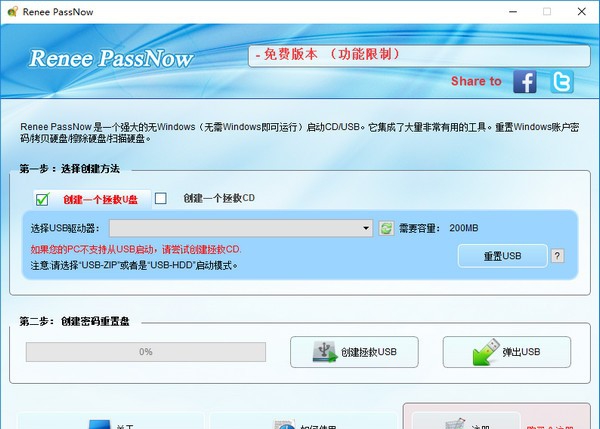Click the 第一步：选择创建方法 heading
The image size is (600, 429).
[70, 169]
